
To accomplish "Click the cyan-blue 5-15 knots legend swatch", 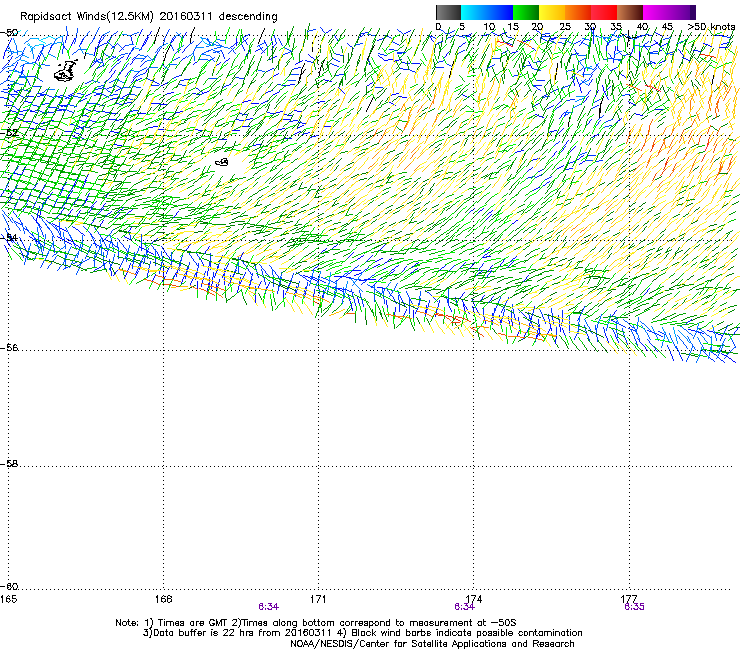I will [487, 12].
